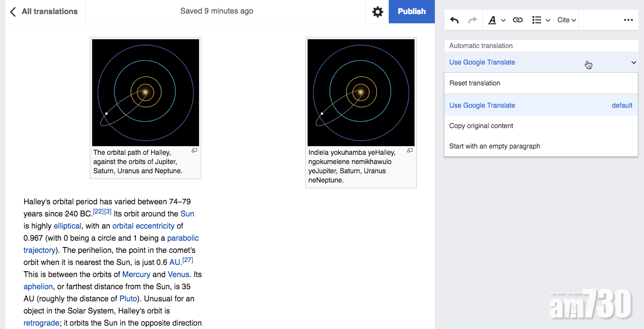Click the source Halley orbit image
This screenshot has width=644, height=329.
(146, 93)
